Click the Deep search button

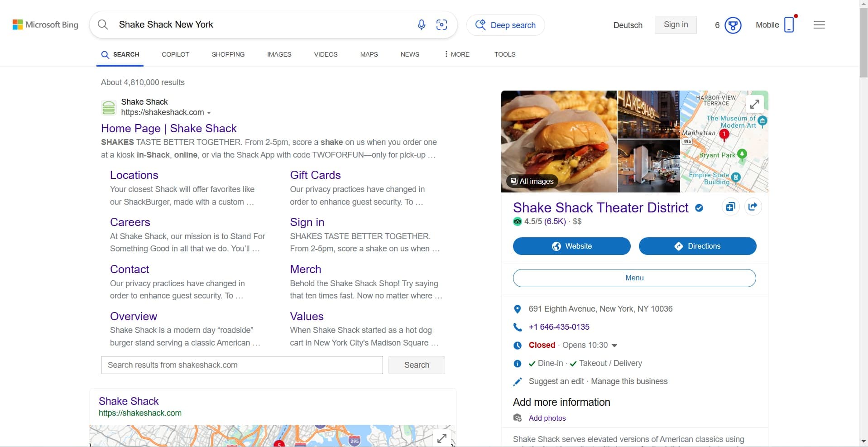[x=505, y=25]
